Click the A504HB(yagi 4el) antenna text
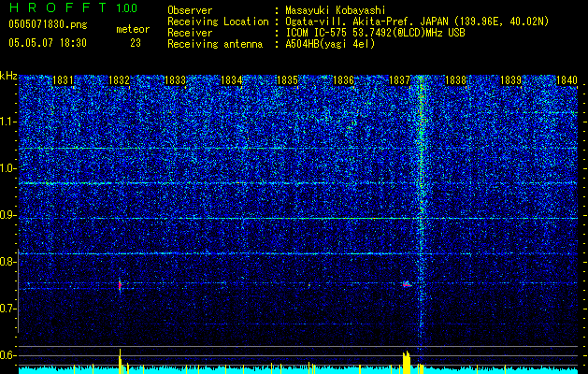Screen dimensions: 588x374 (x=330, y=44)
